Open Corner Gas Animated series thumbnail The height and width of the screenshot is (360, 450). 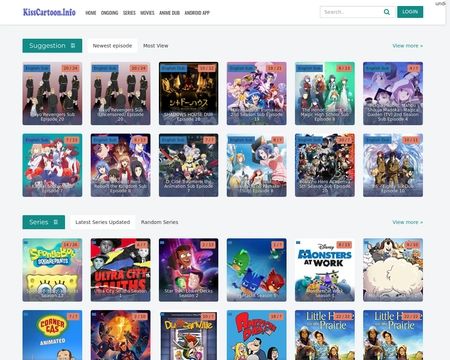pyautogui.click(x=52, y=335)
